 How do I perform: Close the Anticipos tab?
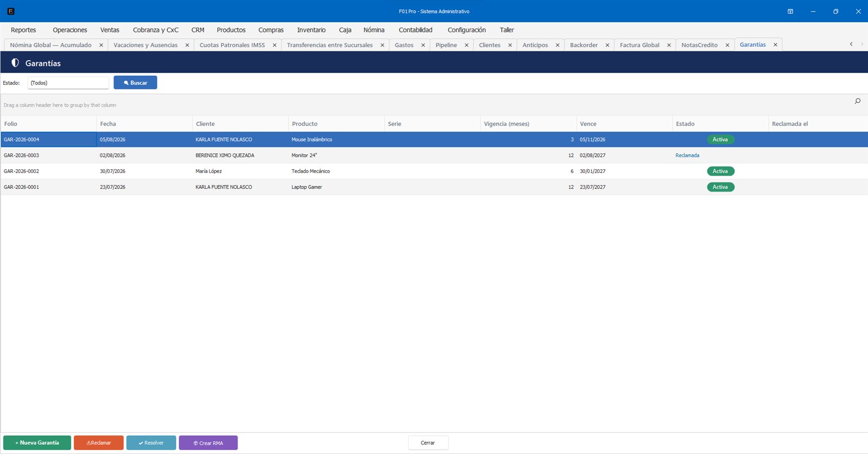tap(558, 46)
